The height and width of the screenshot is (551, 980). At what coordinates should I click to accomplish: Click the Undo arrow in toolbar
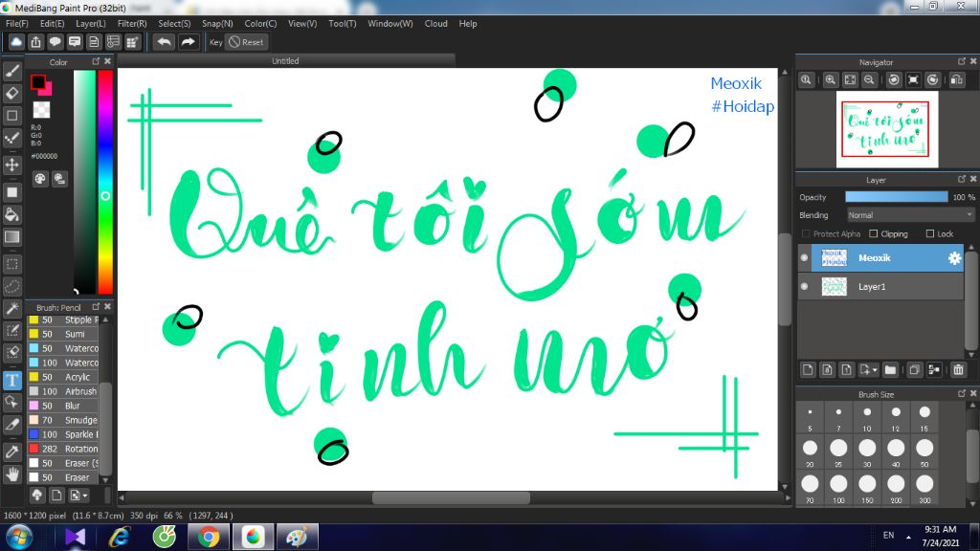click(165, 42)
